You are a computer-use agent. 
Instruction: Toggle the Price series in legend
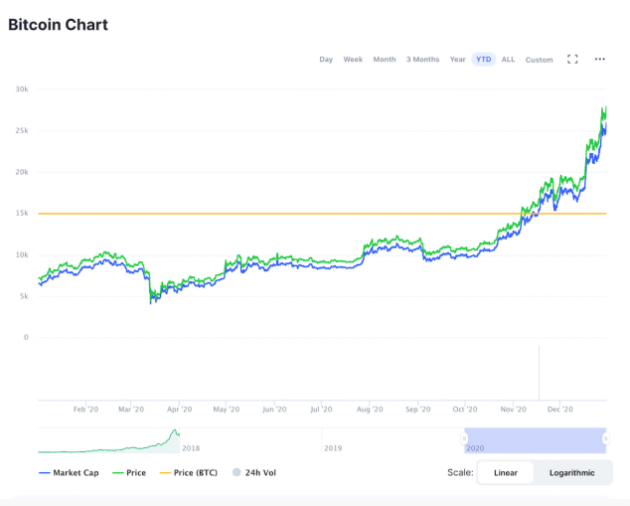pyautogui.click(x=129, y=473)
